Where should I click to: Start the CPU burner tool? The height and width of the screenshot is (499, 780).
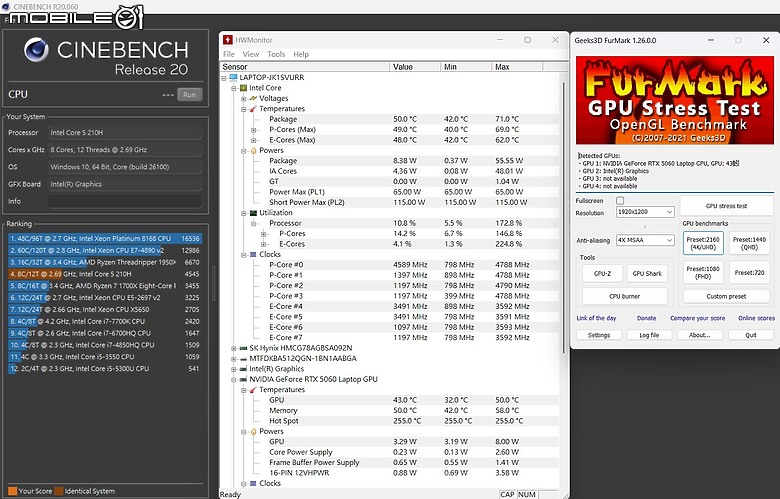pos(625,297)
